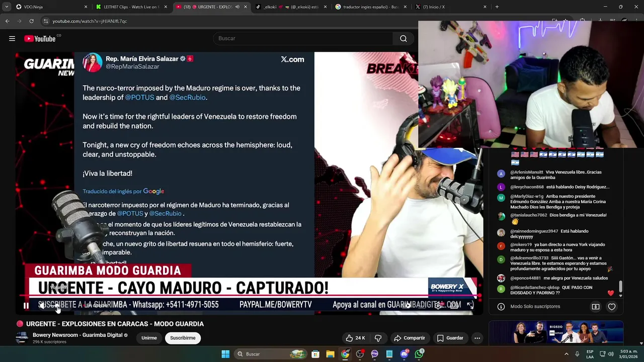644x362 pixels.
Task: Switch to the Inicio / X tab
Action: [x=451, y=7]
